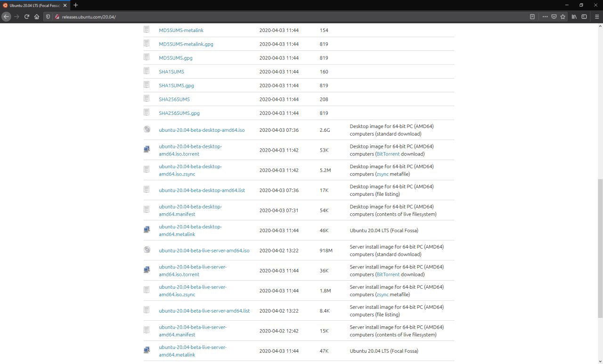Click date 2020-04-02 12:42 in manifest row
The width and height of the screenshot is (603, 364).
[x=279, y=331]
